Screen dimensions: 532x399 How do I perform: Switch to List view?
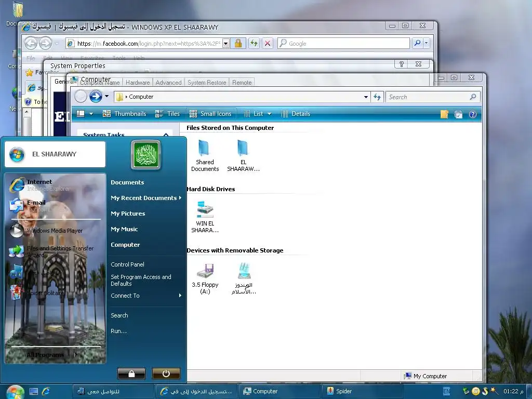point(254,114)
